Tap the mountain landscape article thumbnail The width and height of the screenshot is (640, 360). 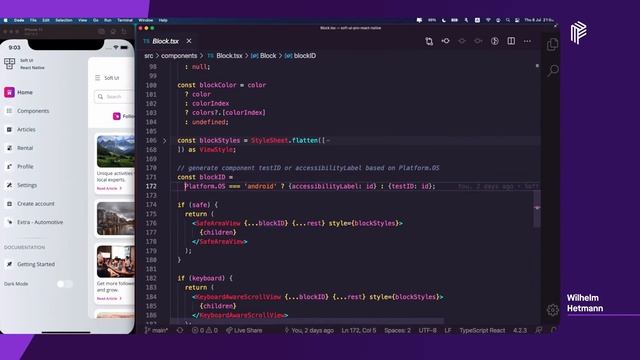point(116,151)
